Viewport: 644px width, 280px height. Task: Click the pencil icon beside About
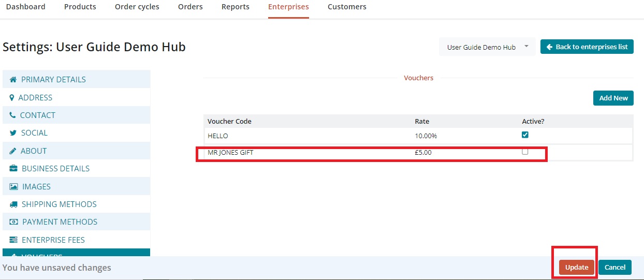pos(13,151)
